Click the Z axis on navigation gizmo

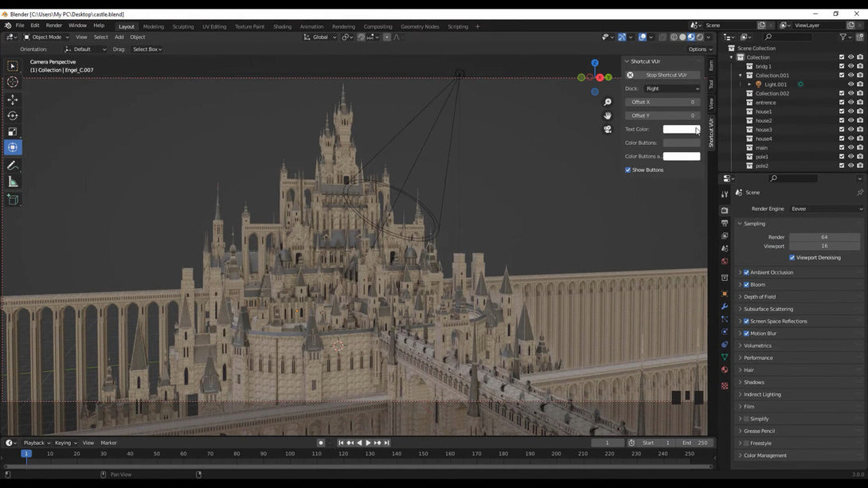click(595, 63)
